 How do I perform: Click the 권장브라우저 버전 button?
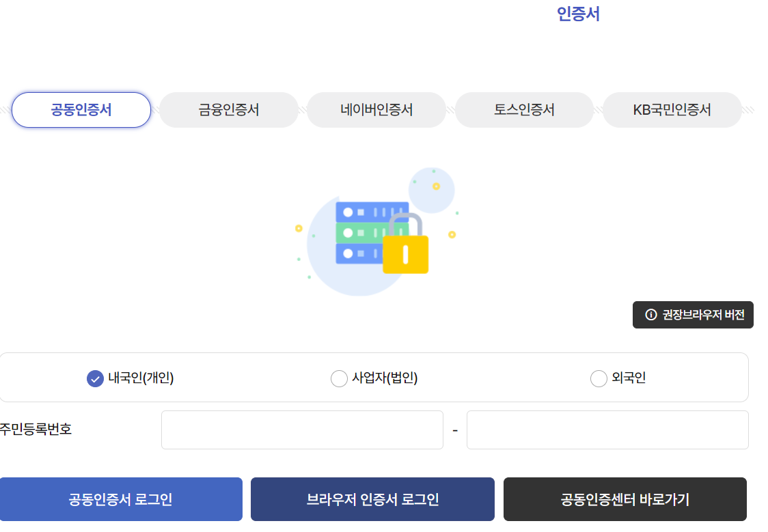click(x=693, y=315)
